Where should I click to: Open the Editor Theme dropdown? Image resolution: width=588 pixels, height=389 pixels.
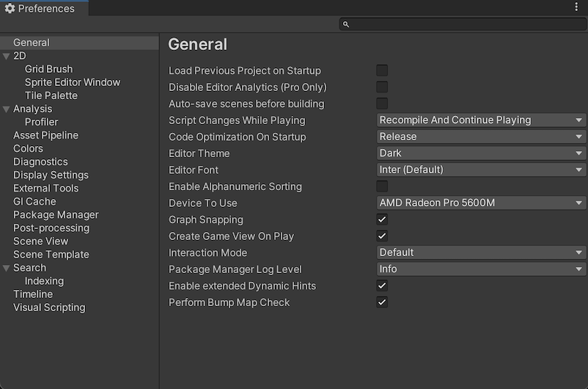point(481,153)
